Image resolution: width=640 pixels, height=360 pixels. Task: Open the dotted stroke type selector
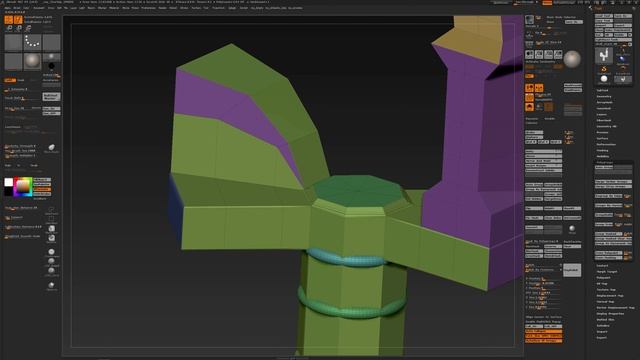pyautogui.click(x=32, y=42)
